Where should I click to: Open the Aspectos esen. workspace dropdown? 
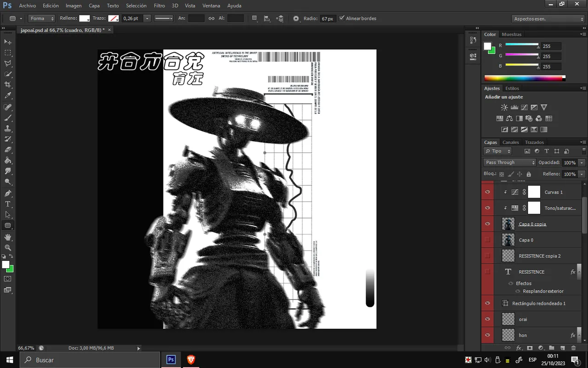tap(548, 19)
